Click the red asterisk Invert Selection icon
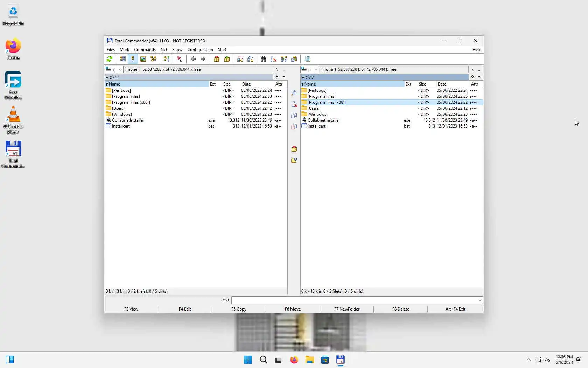The image size is (588, 368). pos(180,59)
